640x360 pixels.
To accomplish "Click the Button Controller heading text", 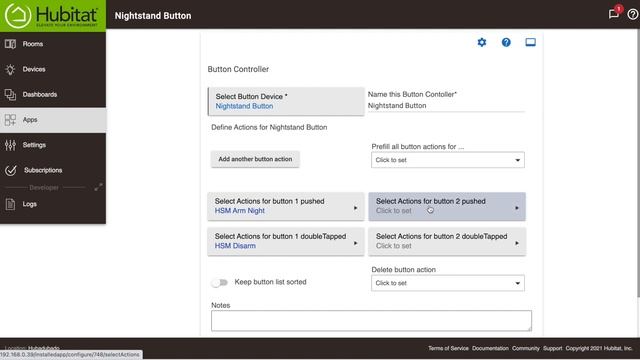I will pyautogui.click(x=238, y=69).
